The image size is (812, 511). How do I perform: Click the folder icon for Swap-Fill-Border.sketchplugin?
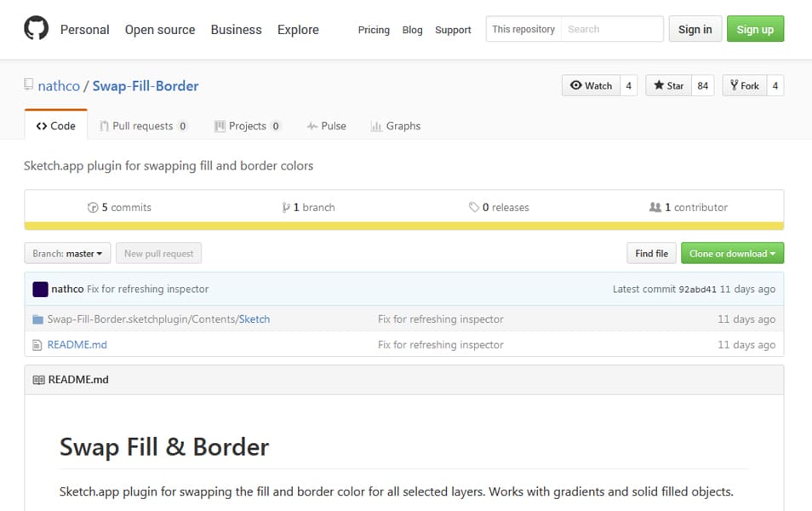(37, 319)
